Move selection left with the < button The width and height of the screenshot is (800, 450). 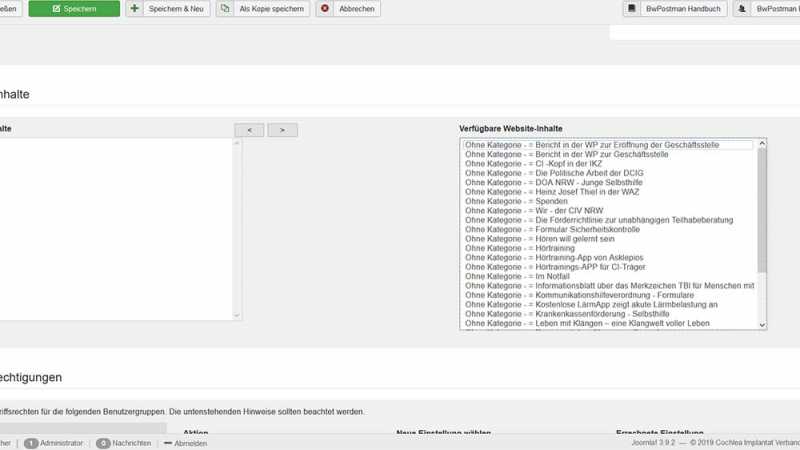click(249, 130)
